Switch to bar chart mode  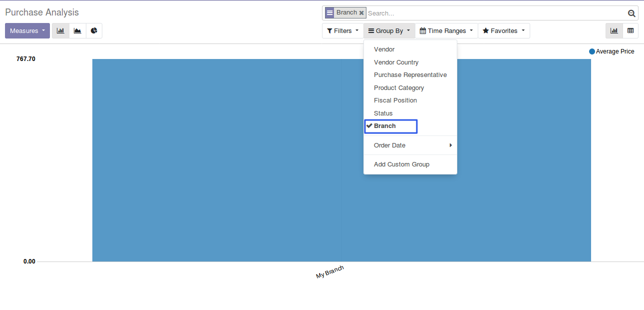60,30
